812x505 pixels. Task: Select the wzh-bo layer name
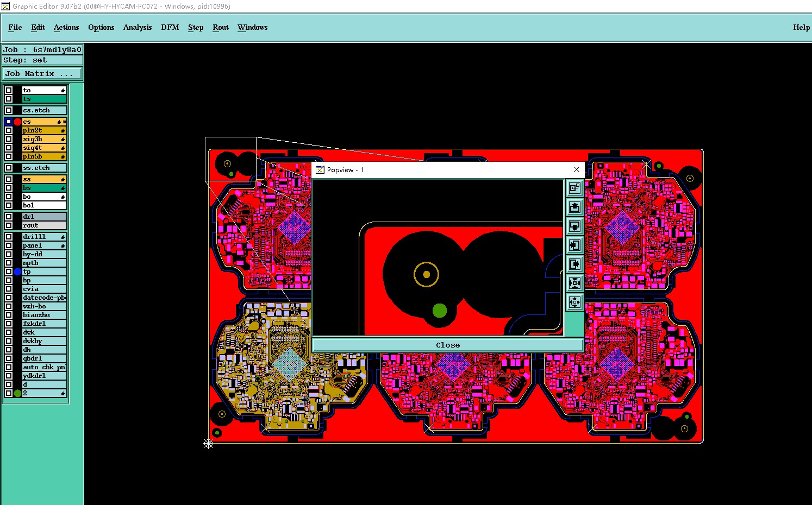(45, 306)
